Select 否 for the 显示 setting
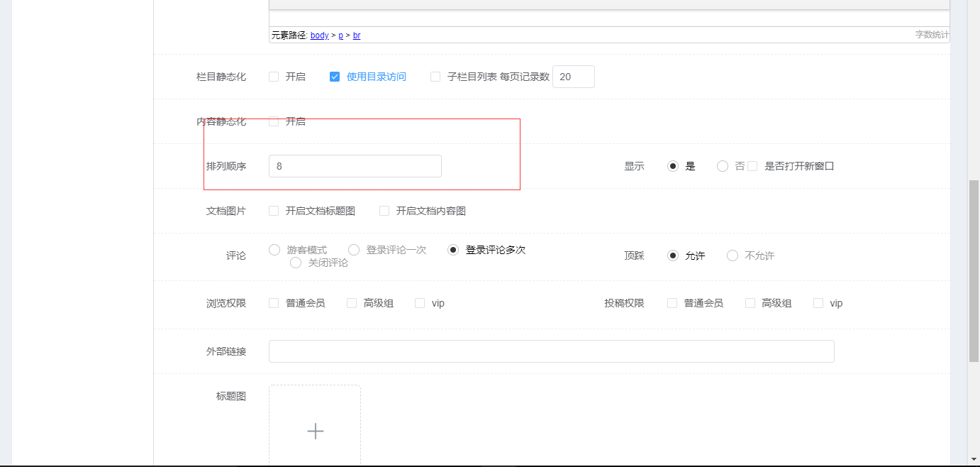 click(723, 166)
